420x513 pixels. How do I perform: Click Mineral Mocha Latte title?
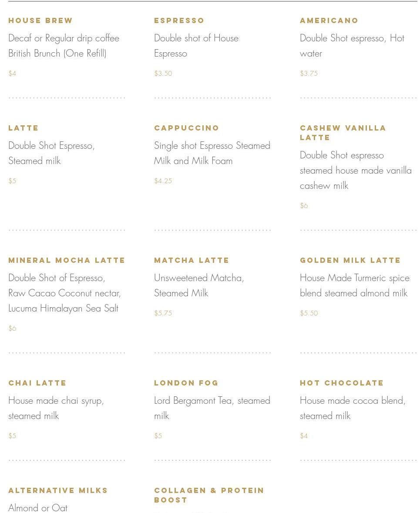tap(67, 260)
